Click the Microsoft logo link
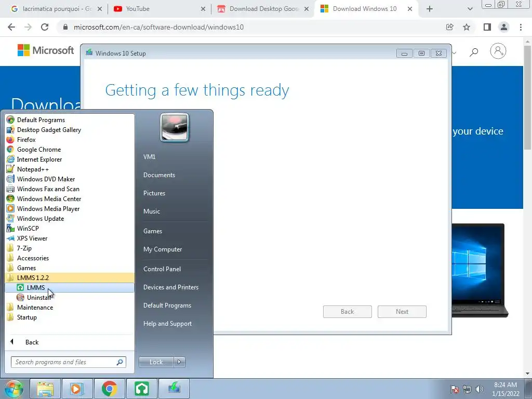 [46, 50]
